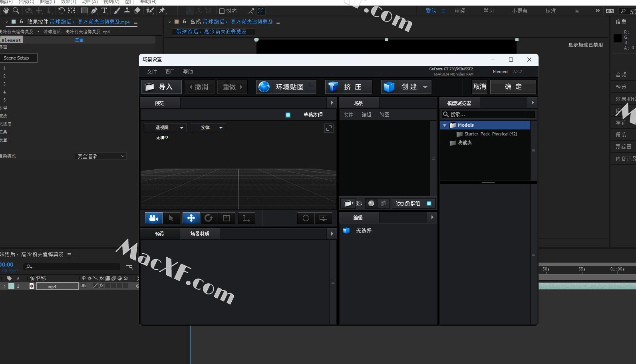Switch to the 场景材质 tab
Image resolution: width=636 pixels, height=364 pixels.
[x=199, y=234]
